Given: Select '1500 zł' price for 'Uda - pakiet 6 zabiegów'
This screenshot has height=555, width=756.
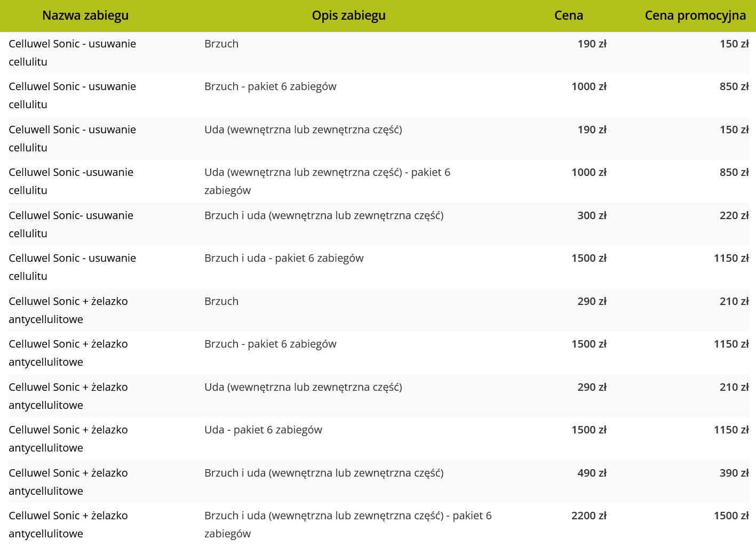Looking at the screenshot, I should pyautogui.click(x=589, y=430).
